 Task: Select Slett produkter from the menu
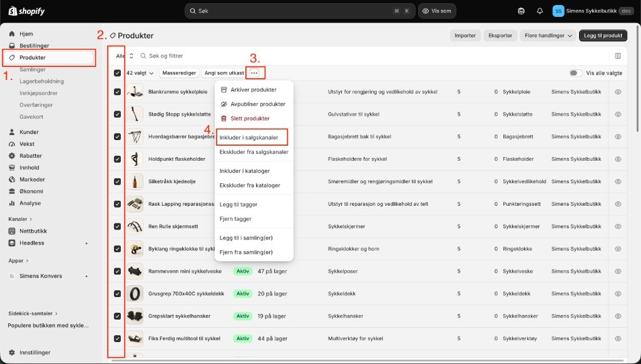coord(254,118)
